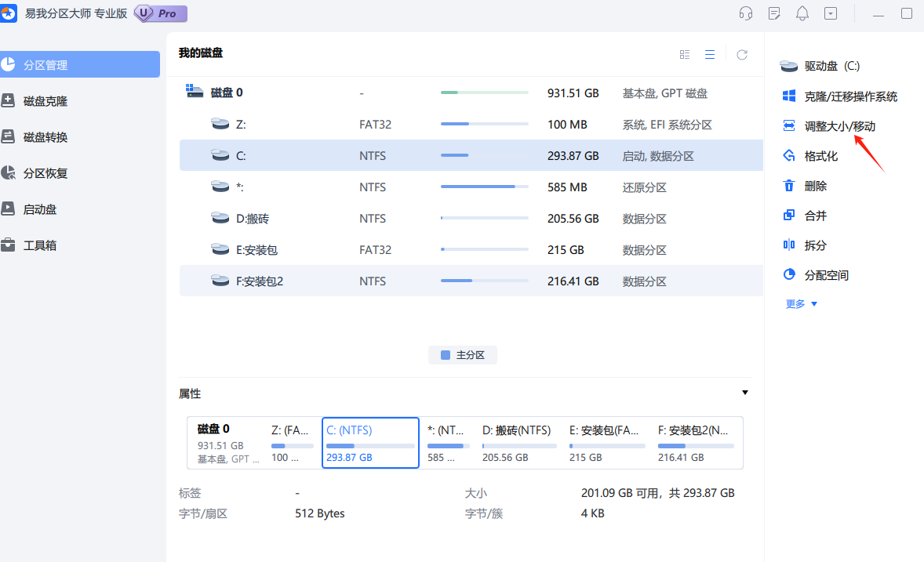The image size is (924, 562).
Task: Select the D:搬砖 partition row
Action: click(471, 218)
